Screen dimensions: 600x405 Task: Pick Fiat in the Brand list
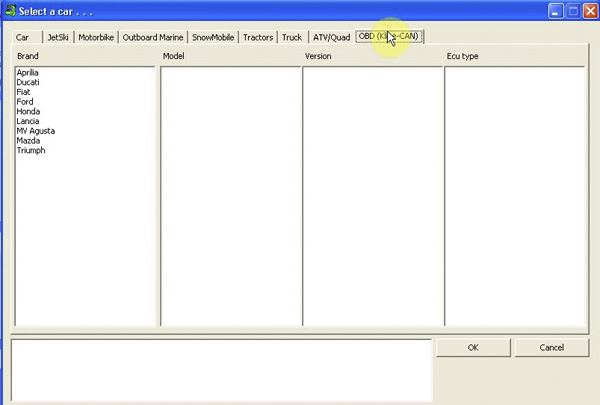[24, 92]
